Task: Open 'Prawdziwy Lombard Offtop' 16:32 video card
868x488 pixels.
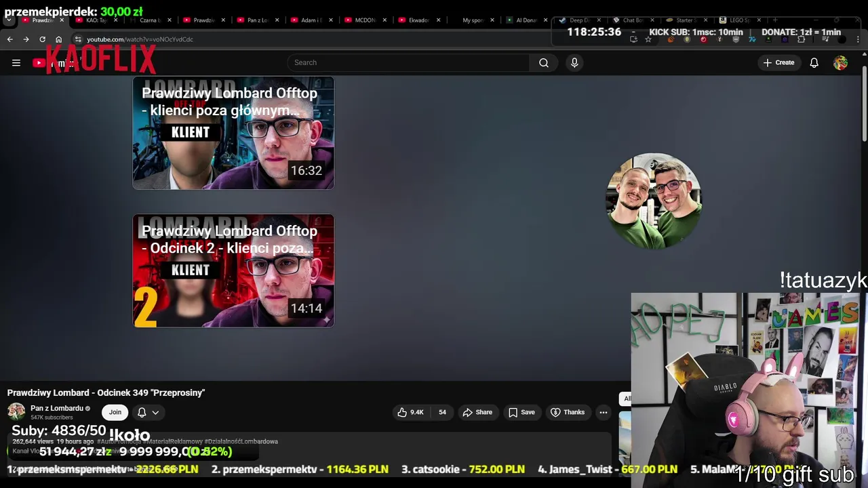Action: pos(233,133)
